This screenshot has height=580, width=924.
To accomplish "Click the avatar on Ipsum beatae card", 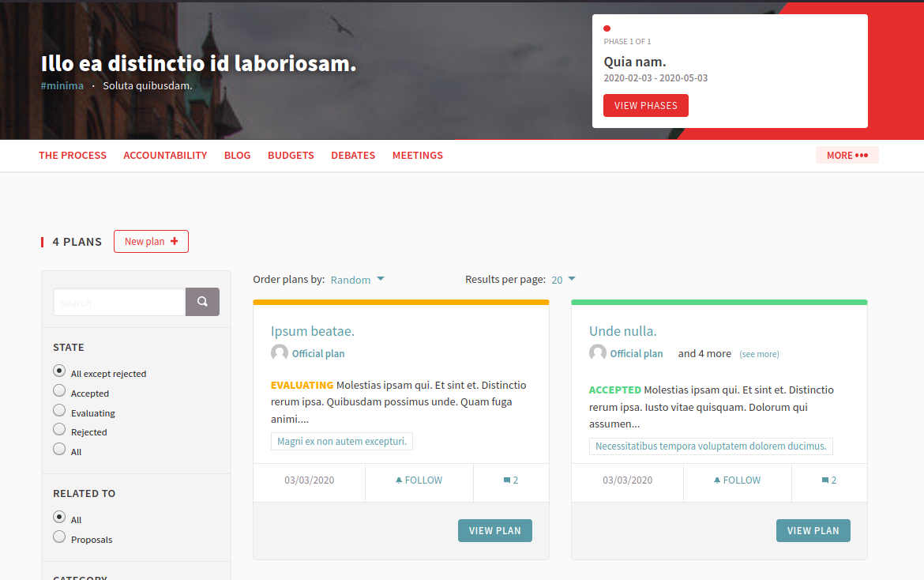I will (280, 353).
